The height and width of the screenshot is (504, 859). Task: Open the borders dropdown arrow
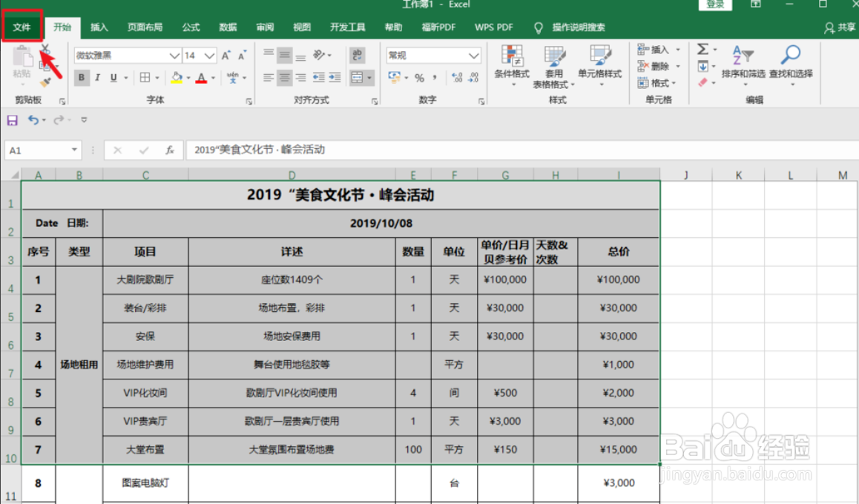tap(157, 78)
